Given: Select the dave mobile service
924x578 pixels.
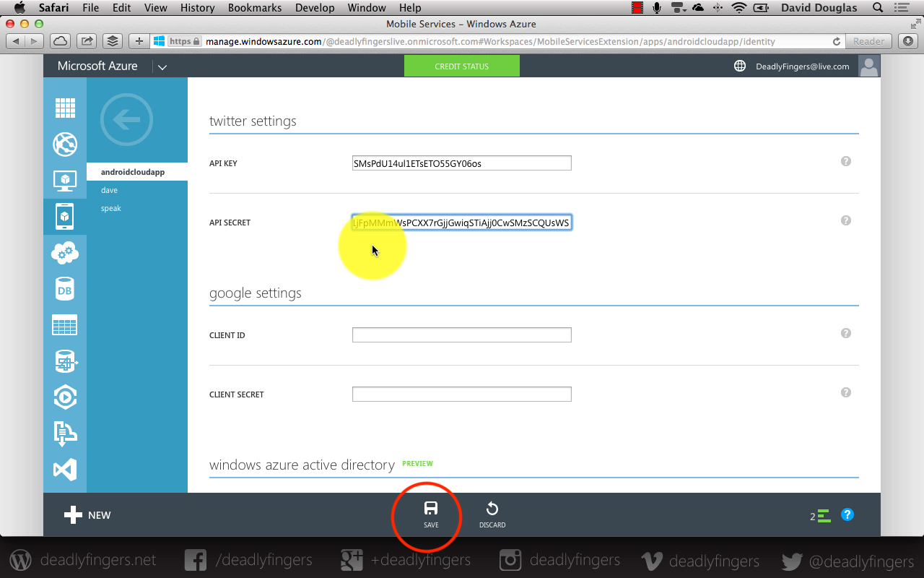Looking at the screenshot, I should point(109,190).
